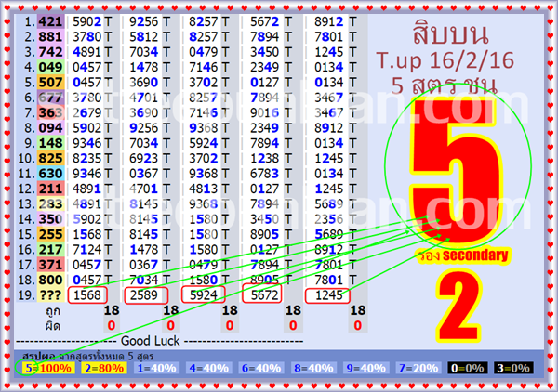Click result 742 in row 3
558x392 pixels.
[50, 52]
